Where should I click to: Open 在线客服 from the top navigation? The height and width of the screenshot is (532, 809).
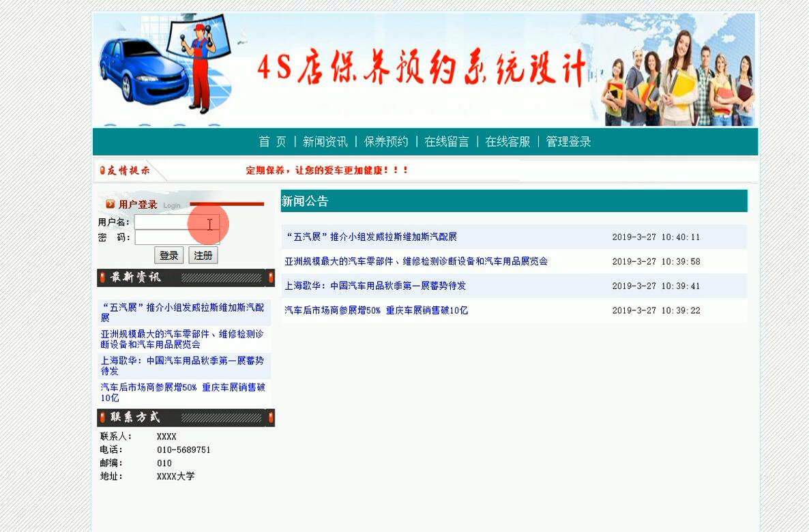coord(508,142)
